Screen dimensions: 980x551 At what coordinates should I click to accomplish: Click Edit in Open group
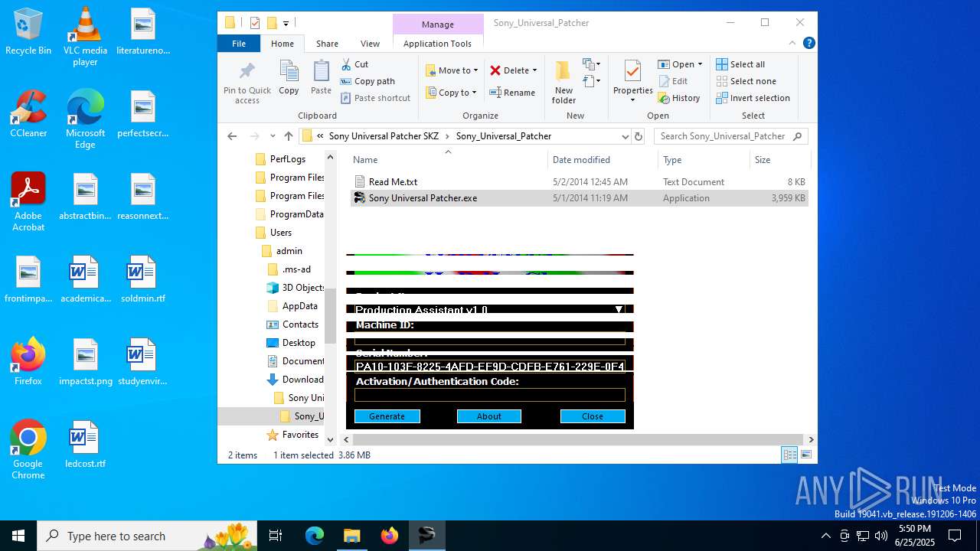673,81
